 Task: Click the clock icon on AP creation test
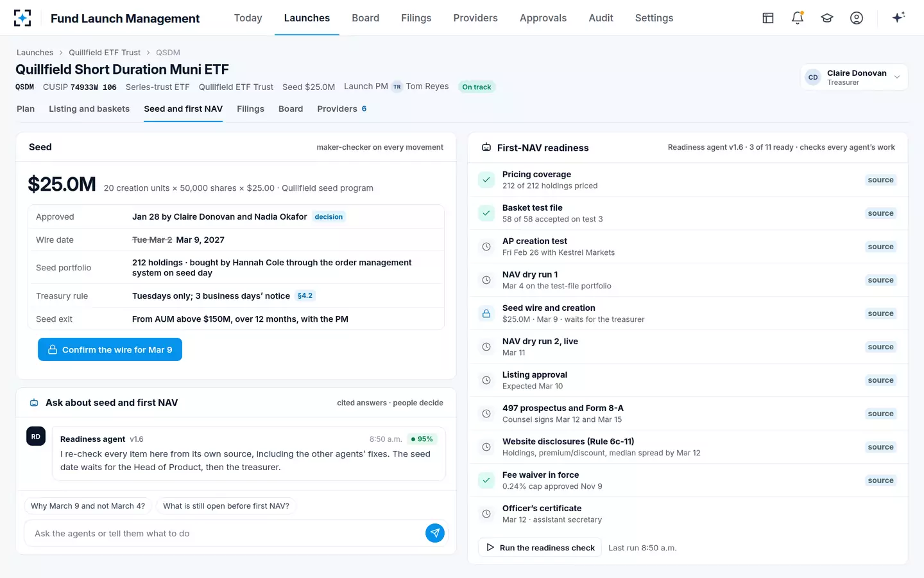coord(486,247)
